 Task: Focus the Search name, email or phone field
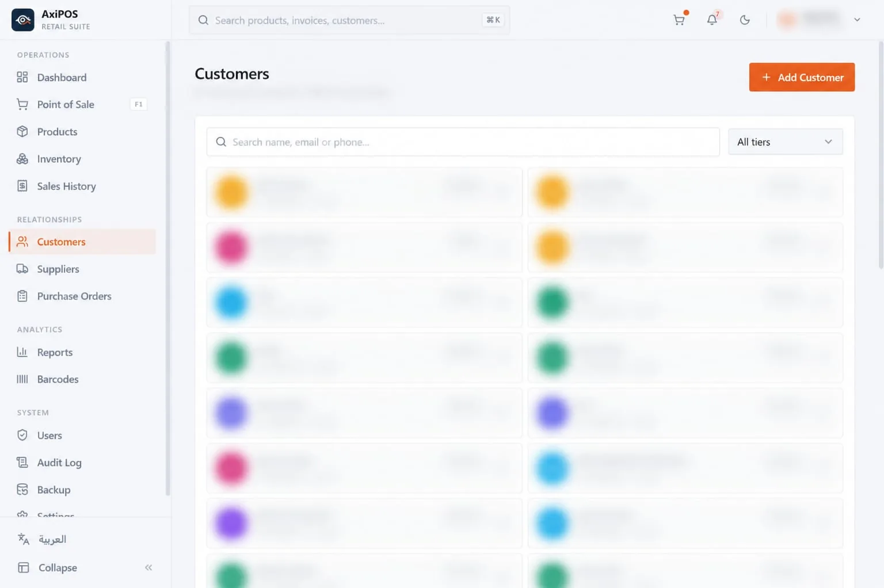pyautogui.click(x=463, y=142)
